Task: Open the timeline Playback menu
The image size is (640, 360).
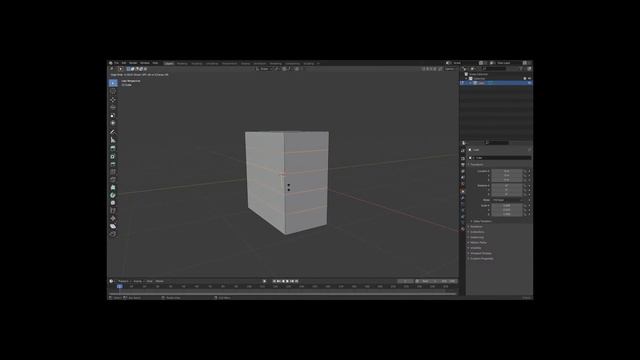Action: pos(123,281)
